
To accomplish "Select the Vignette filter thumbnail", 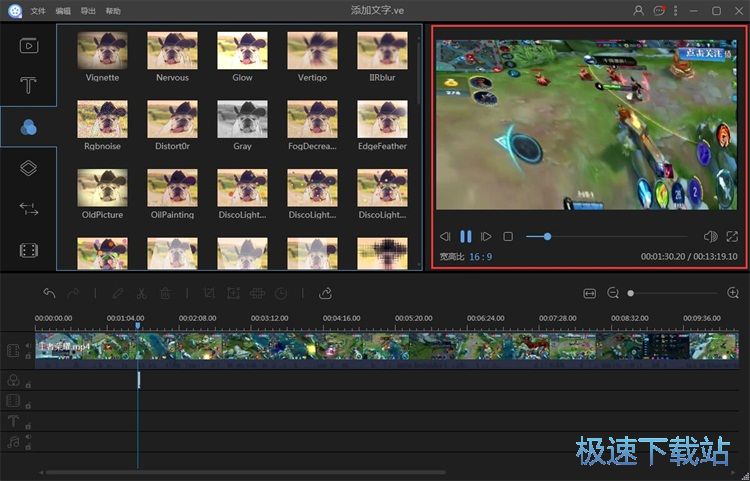I will (102, 50).
